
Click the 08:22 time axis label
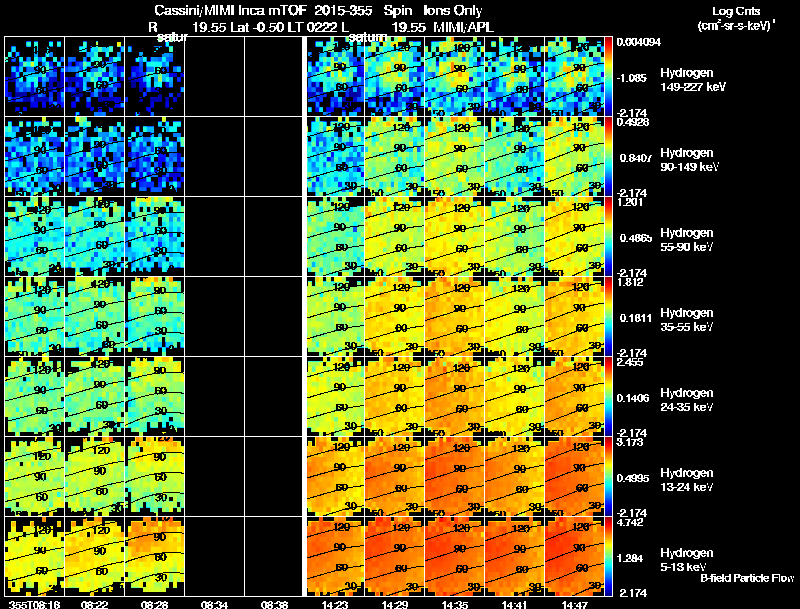click(94, 604)
